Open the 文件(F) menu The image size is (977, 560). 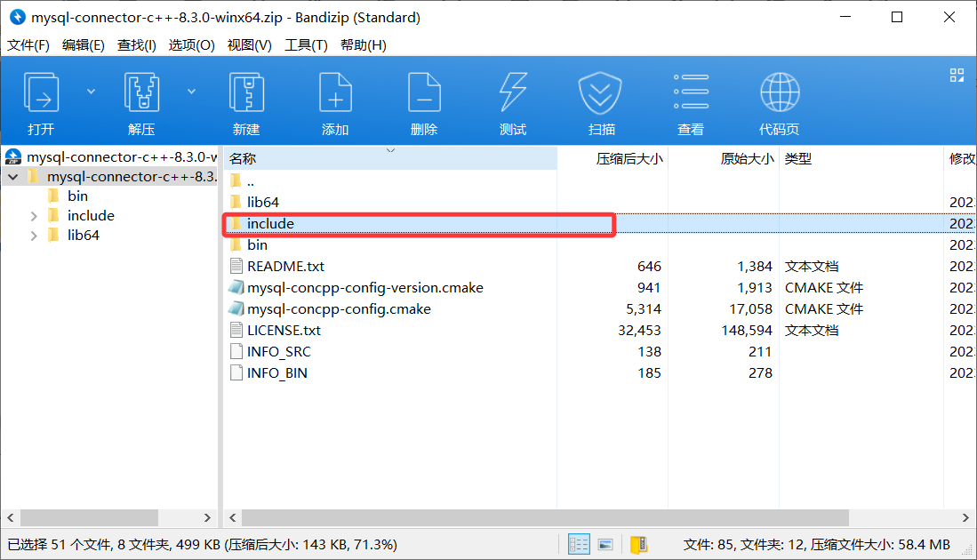[x=28, y=44]
